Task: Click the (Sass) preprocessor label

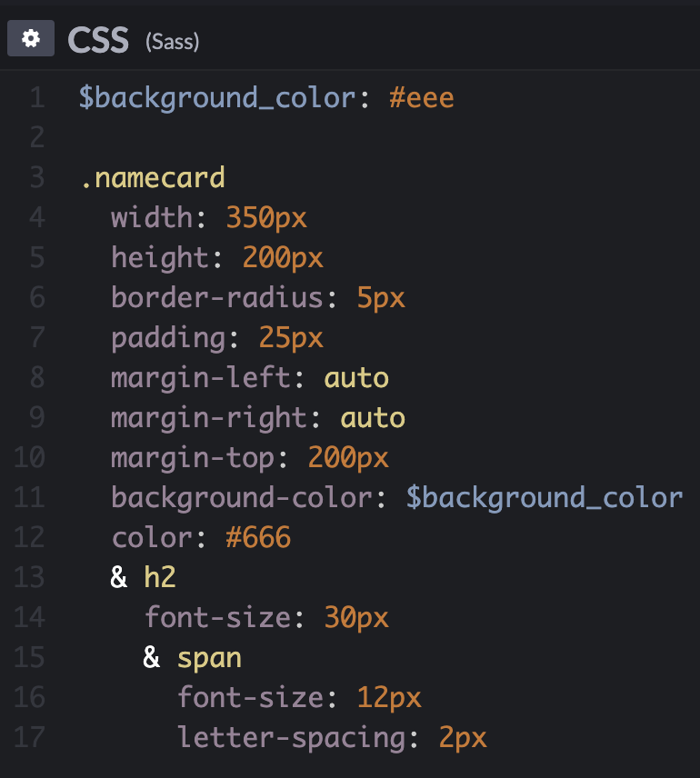Action: [172, 42]
